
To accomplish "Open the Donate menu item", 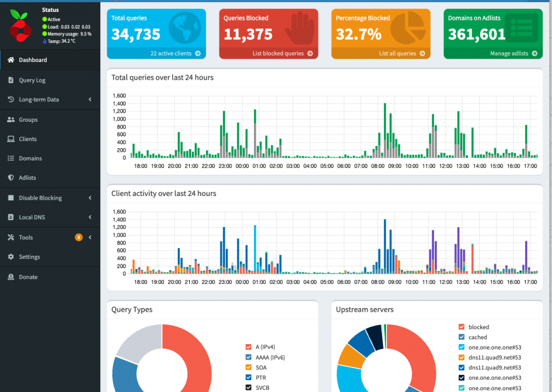I will [x=28, y=277].
